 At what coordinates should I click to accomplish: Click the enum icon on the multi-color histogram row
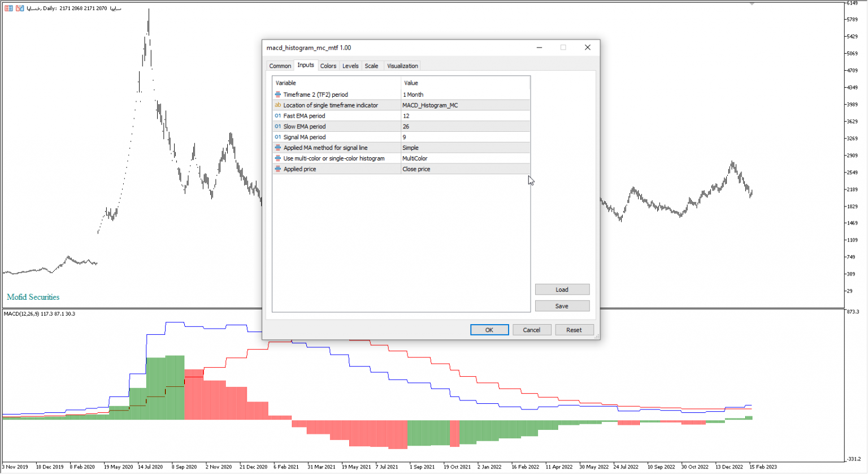click(x=277, y=158)
